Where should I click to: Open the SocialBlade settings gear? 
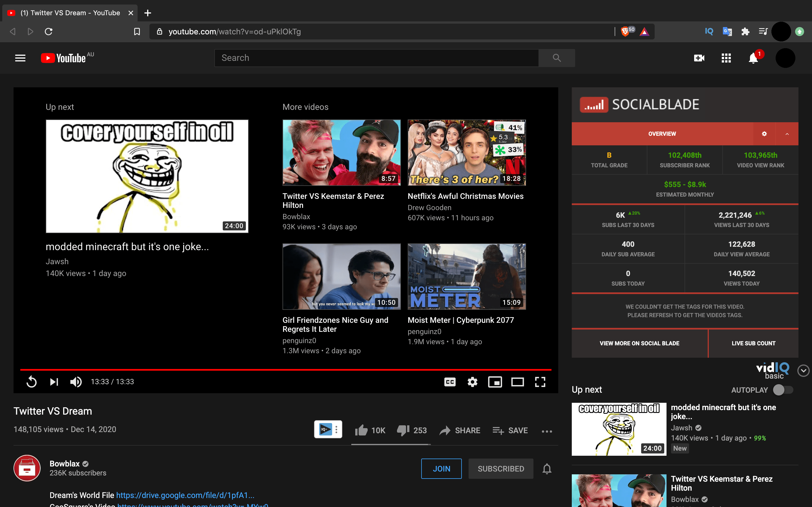pyautogui.click(x=765, y=134)
